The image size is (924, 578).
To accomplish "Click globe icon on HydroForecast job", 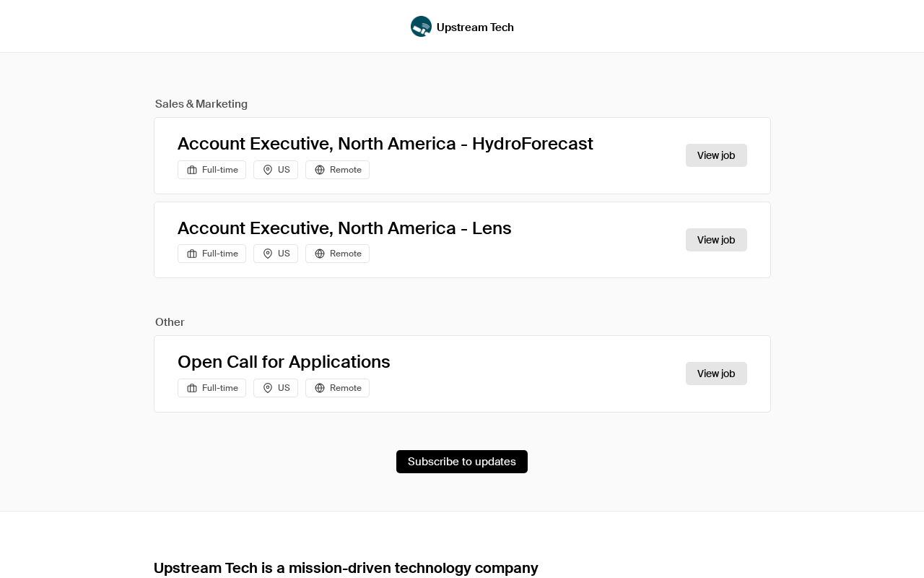I will pyautogui.click(x=320, y=170).
